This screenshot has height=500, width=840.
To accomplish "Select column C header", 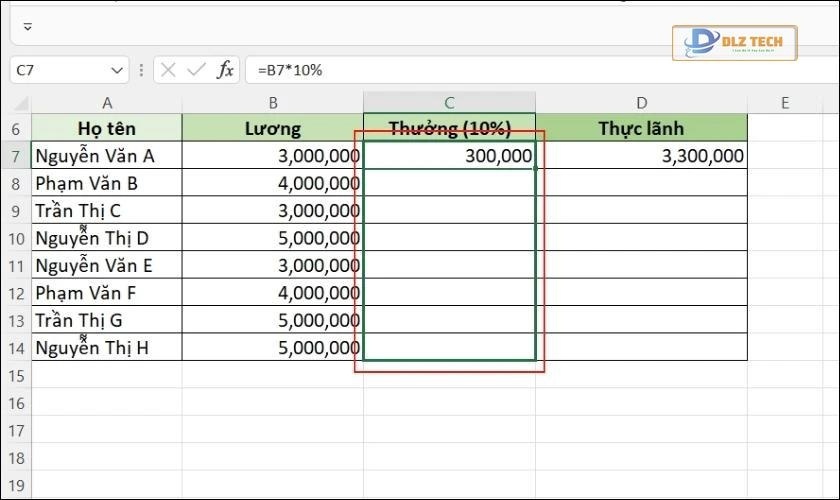I will [449, 103].
